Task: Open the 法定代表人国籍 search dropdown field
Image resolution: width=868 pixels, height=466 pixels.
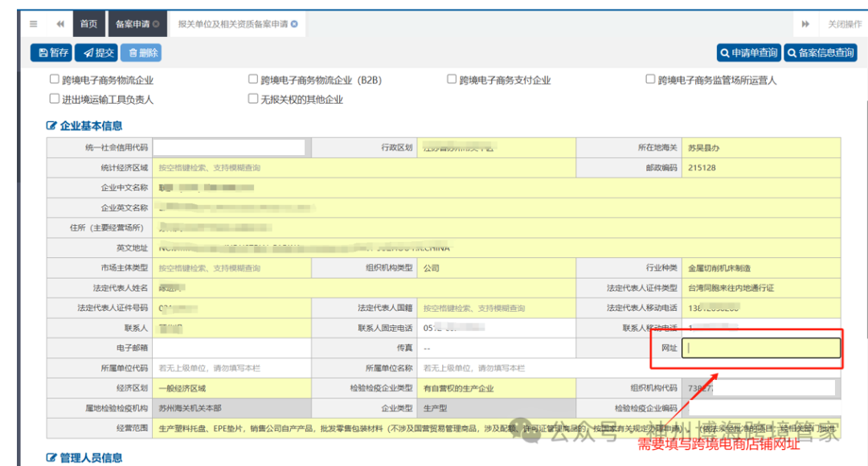Action: click(x=497, y=308)
